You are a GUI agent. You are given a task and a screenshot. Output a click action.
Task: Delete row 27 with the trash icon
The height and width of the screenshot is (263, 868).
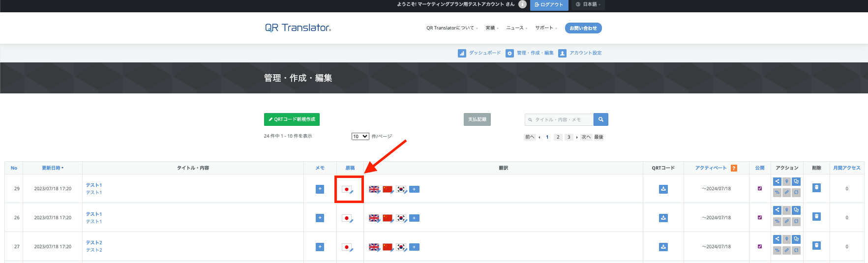coord(816,245)
